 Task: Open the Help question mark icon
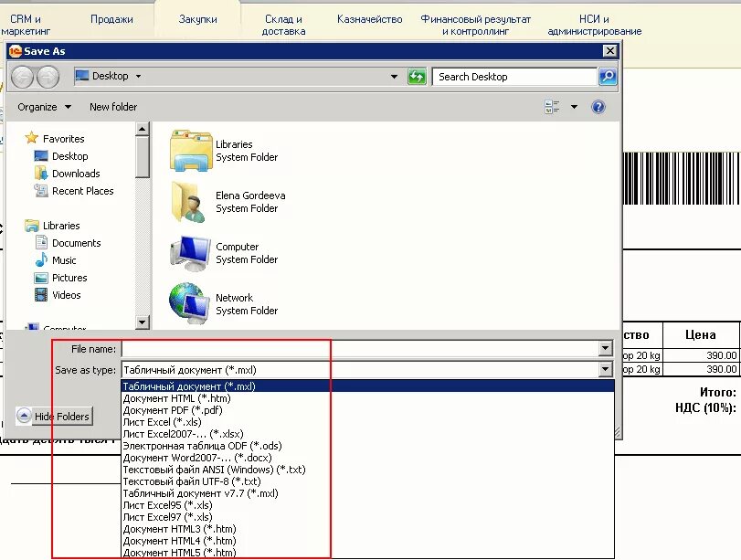click(x=598, y=107)
